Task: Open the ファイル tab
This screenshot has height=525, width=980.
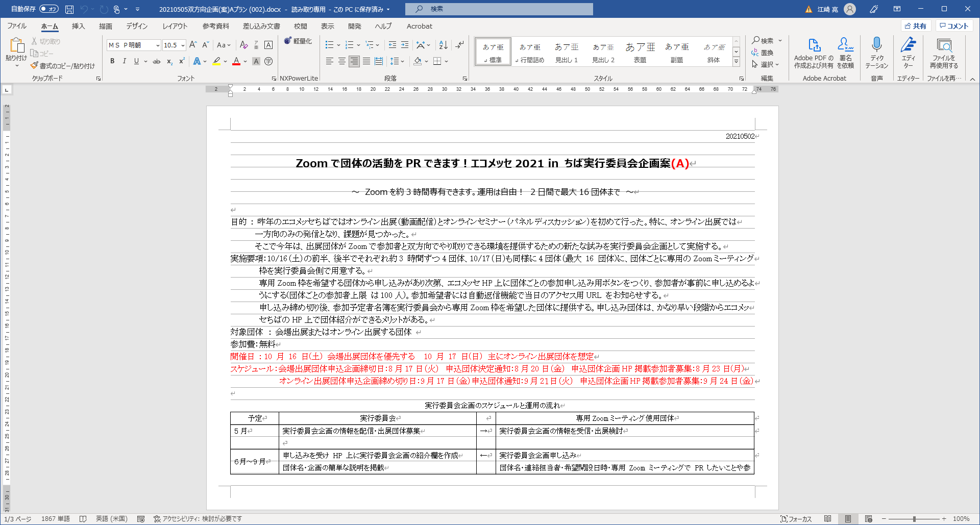Action: tap(17, 26)
